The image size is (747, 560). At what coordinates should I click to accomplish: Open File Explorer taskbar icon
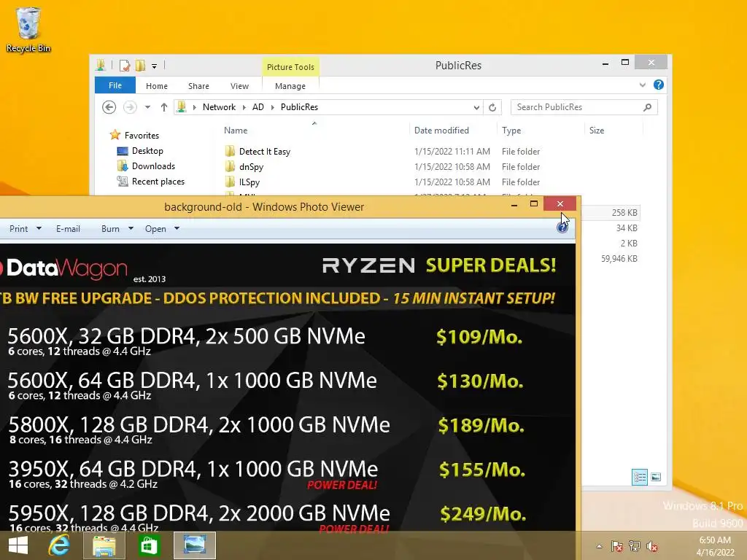point(104,545)
